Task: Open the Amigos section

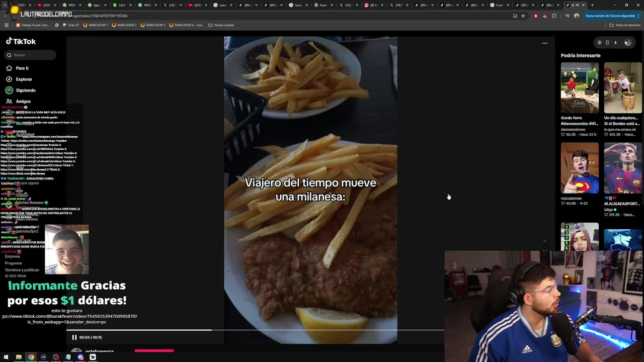Action: coord(23,101)
